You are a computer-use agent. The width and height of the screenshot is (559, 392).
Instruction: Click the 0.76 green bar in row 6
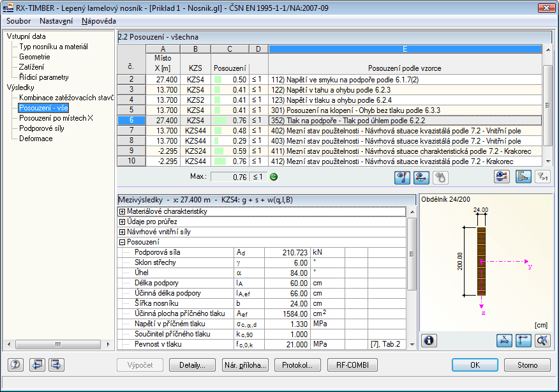pos(220,121)
